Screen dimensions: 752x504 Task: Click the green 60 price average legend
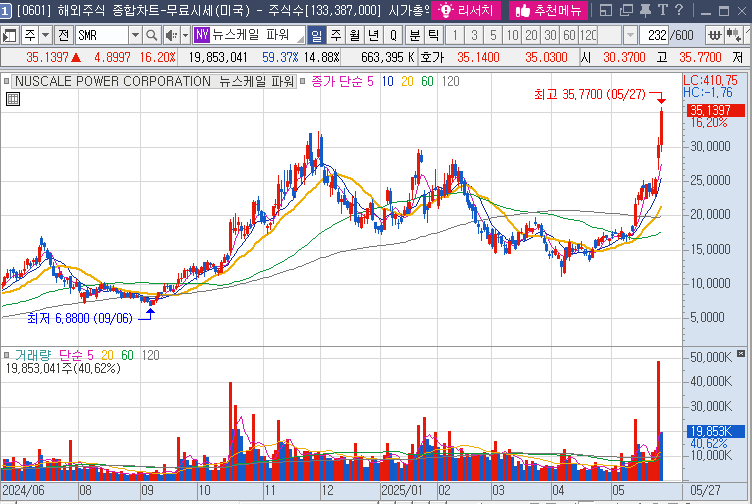[x=427, y=82]
